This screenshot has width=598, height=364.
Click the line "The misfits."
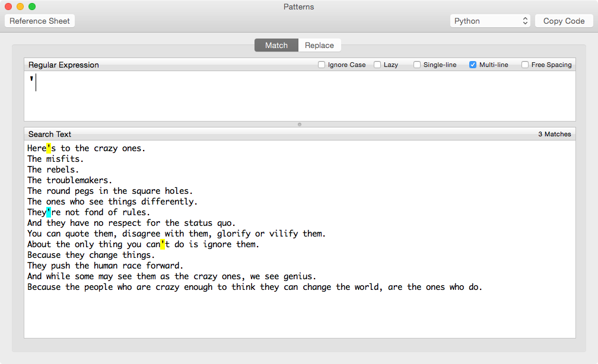[x=55, y=159]
